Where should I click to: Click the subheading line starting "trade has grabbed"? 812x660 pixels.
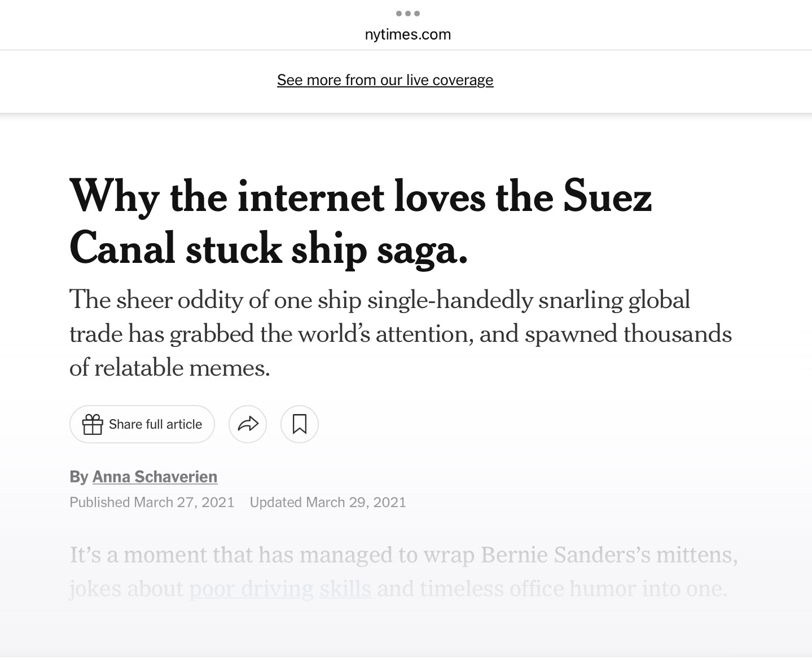point(400,334)
